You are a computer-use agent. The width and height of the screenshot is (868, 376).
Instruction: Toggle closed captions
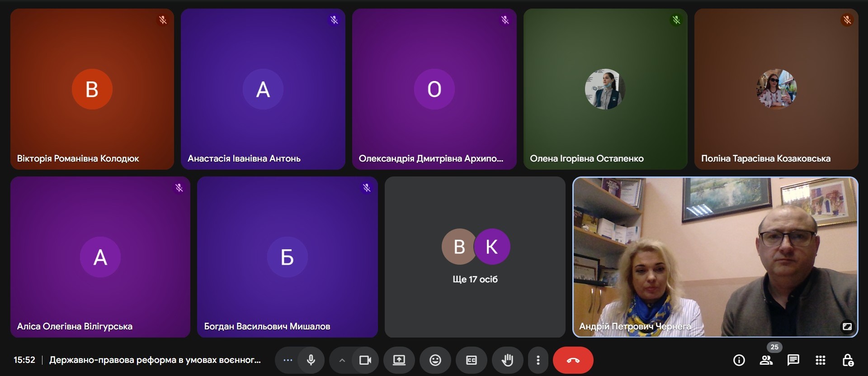click(471, 360)
